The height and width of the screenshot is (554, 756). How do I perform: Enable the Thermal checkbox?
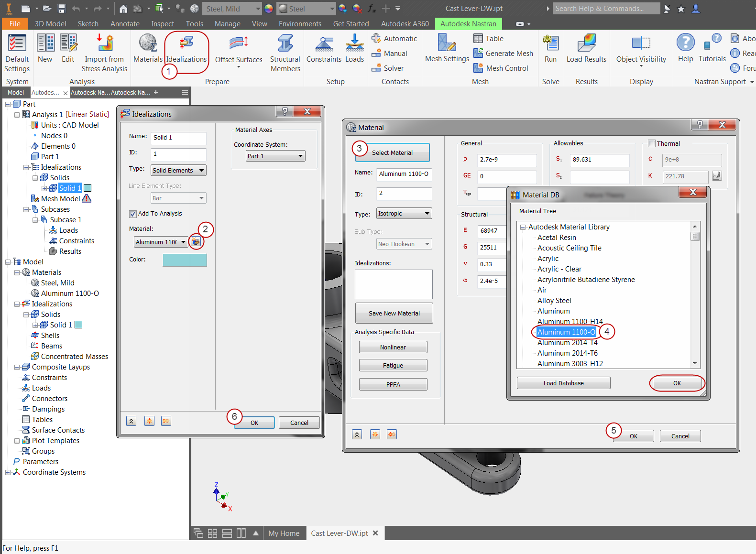pyautogui.click(x=651, y=143)
